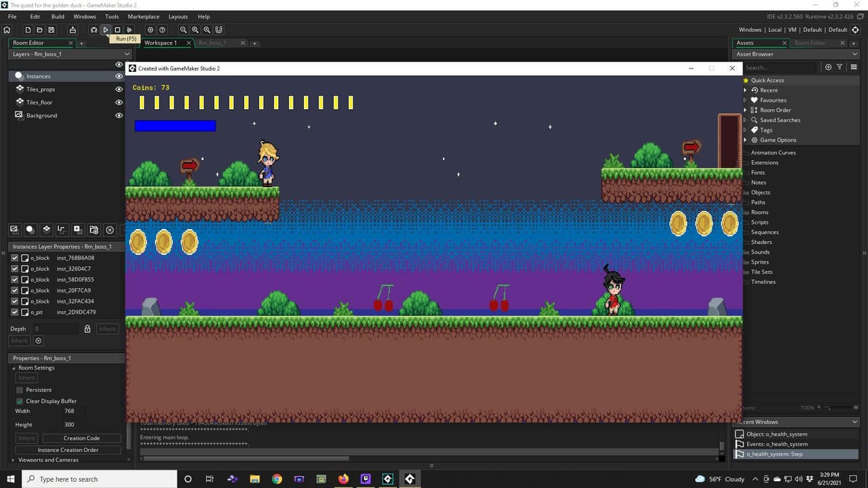Stop the running game with the stop icon

point(117,30)
